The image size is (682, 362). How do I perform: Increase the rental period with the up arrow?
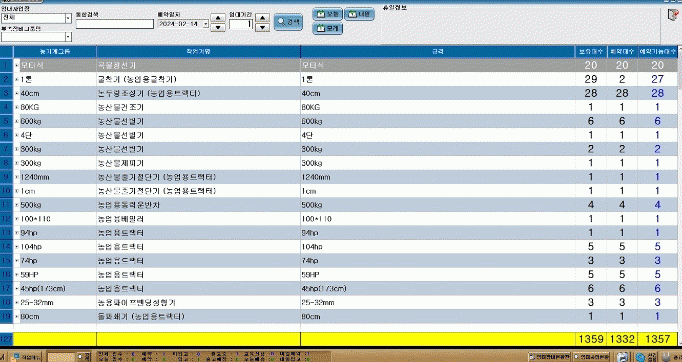pos(262,18)
